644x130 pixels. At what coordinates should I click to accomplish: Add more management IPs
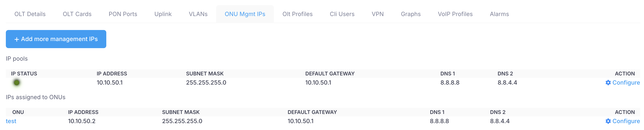(x=56, y=39)
